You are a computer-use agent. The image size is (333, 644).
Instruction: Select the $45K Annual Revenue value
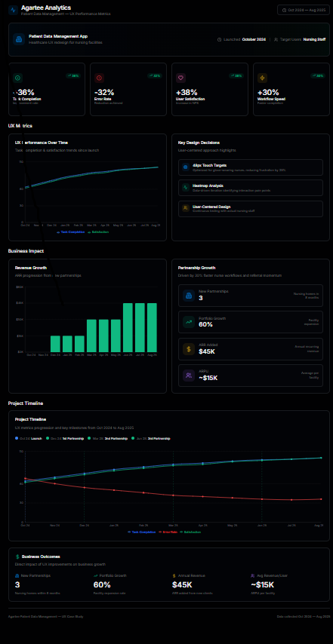(x=182, y=585)
